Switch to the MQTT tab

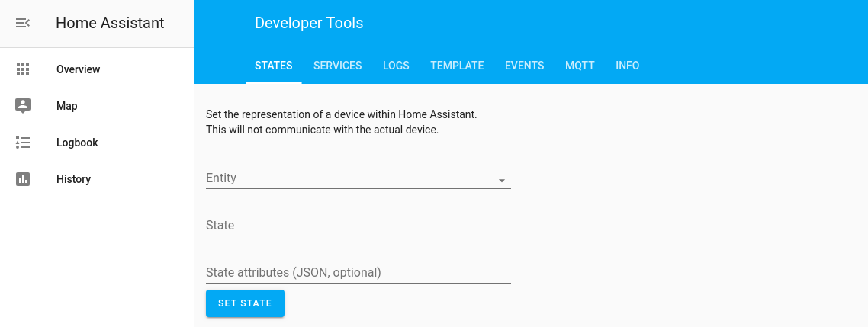tap(580, 66)
